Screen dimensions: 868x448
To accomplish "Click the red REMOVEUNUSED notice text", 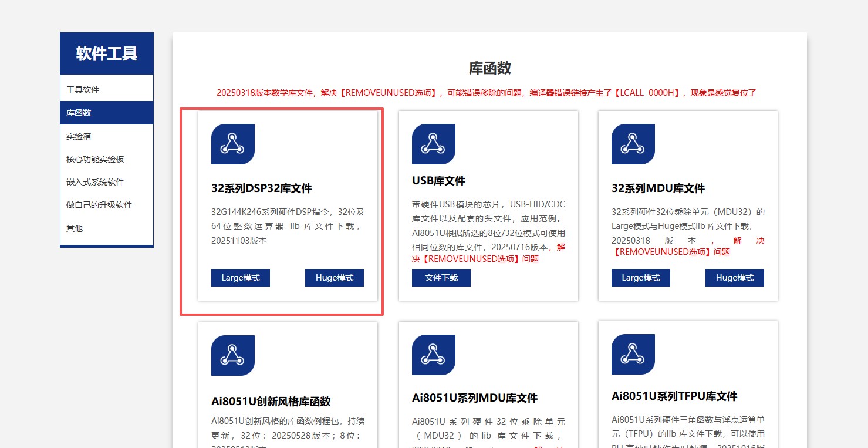I will 486,93.
